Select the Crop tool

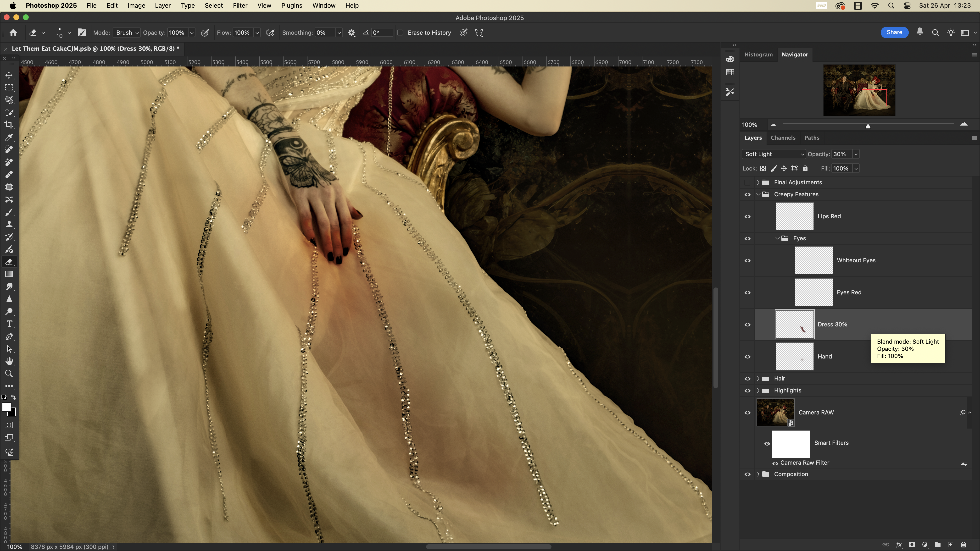click(9, 125)
